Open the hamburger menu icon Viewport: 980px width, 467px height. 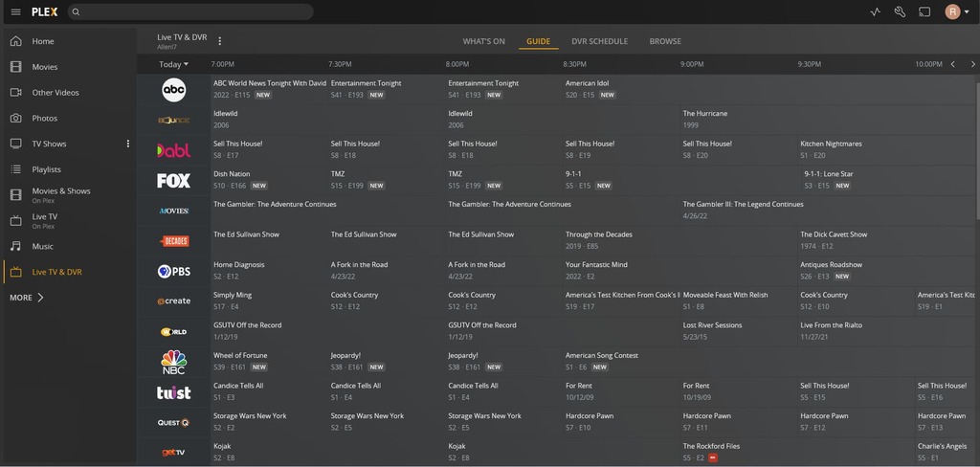(x=15, y=11)
